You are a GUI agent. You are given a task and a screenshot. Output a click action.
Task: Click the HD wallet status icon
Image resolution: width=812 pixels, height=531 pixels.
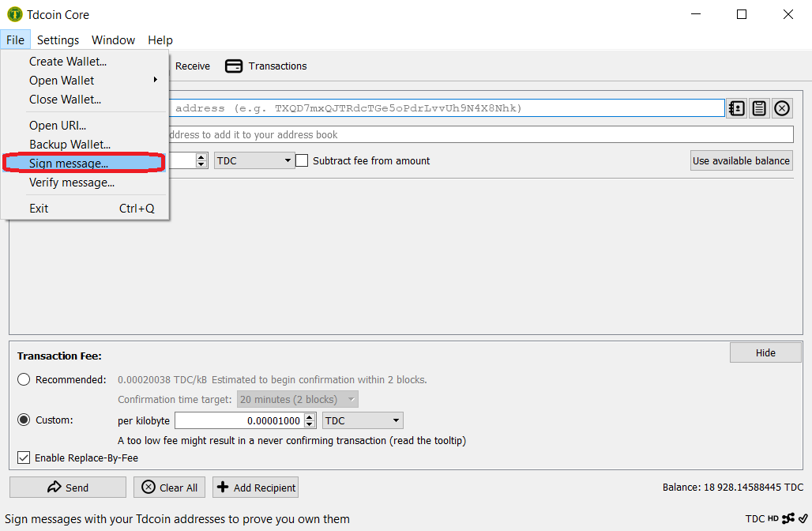coord(773,519)
